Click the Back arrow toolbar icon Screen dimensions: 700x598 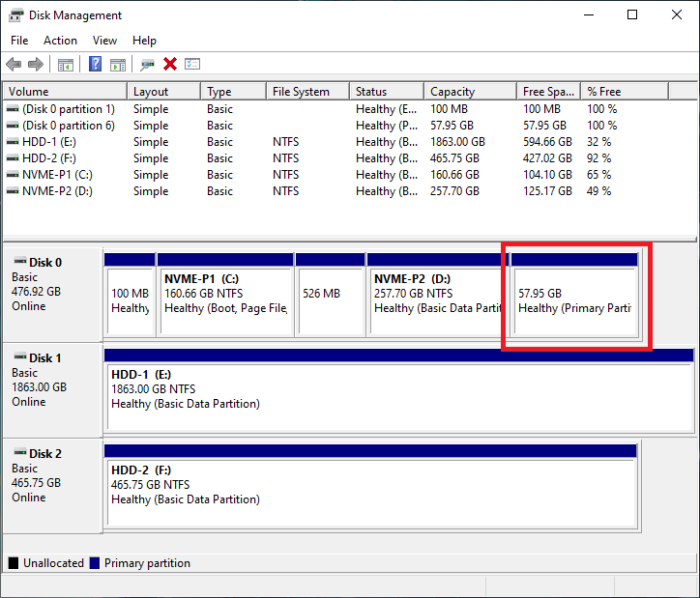14,64
